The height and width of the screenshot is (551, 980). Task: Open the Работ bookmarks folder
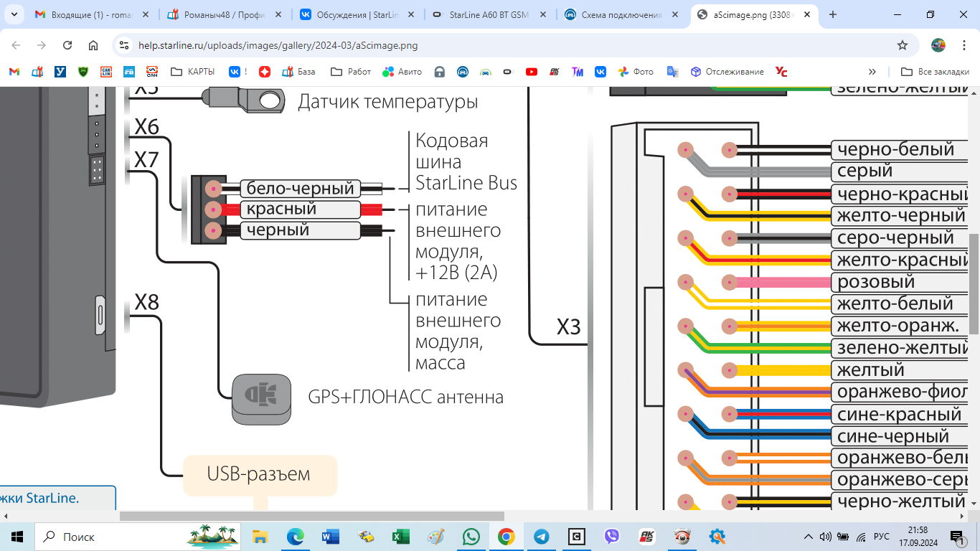pyautogui.click(x=352, y=72)
